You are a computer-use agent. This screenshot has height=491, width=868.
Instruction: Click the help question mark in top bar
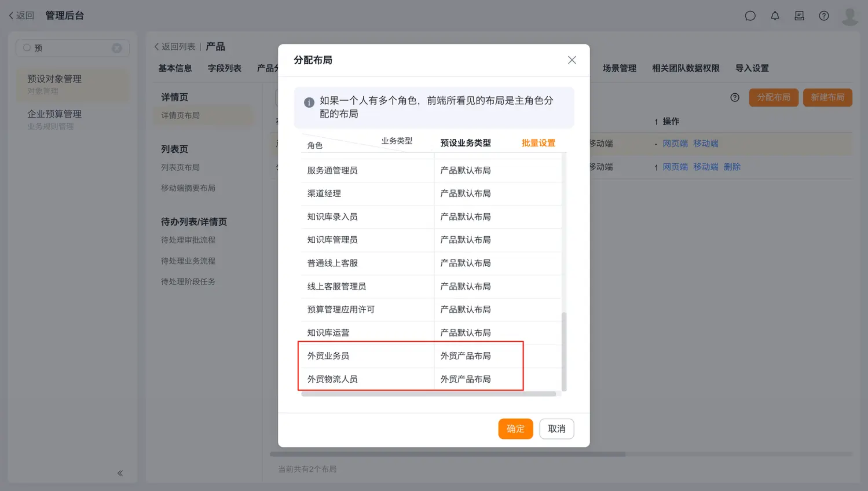coord(824,16)
